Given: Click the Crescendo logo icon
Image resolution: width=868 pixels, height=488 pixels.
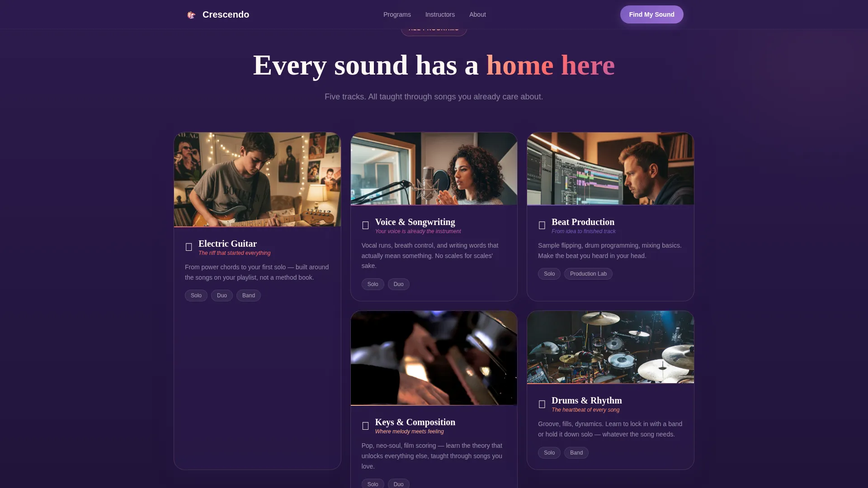Looking at the screenshot, I should [191, 14].
